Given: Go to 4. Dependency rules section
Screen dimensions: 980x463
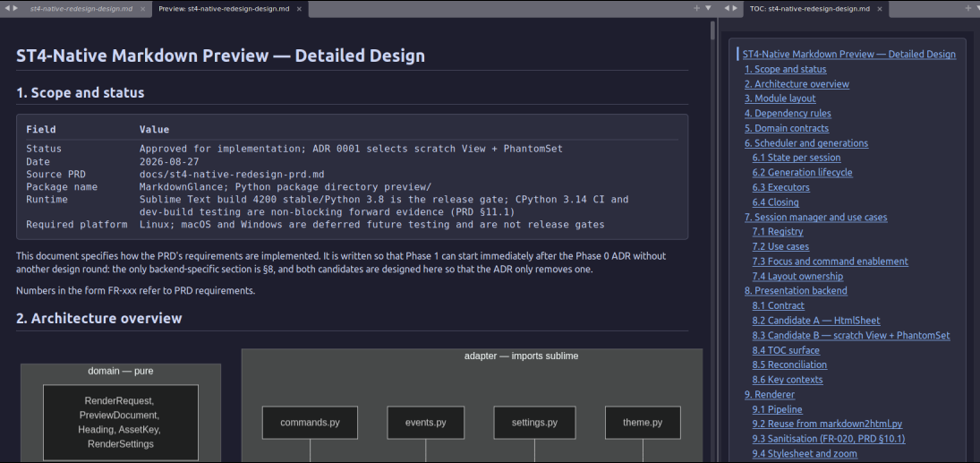Looking at the screenshot, I should tap(788, 114).
